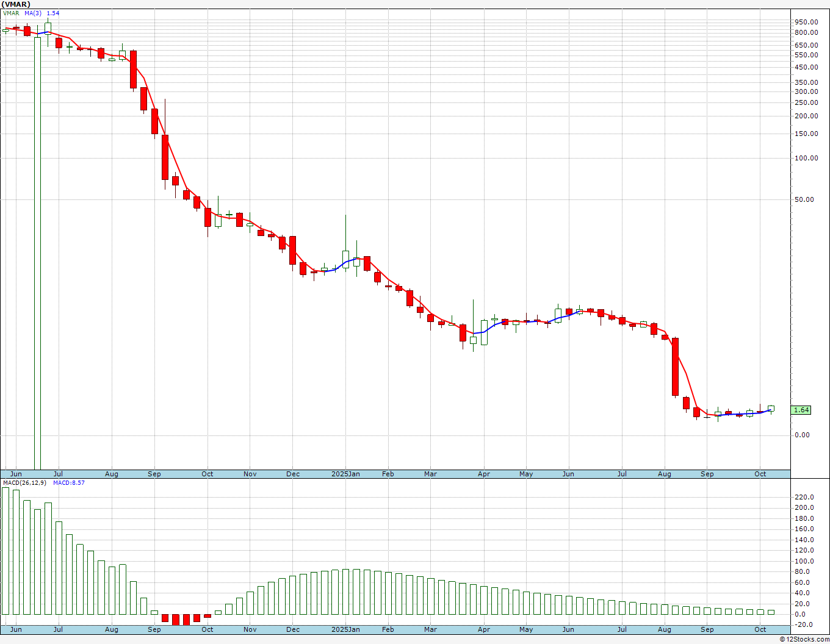This screenshot has width=830, height=644.
Task: Click the 1.64 current price tag
Action: 802,410
